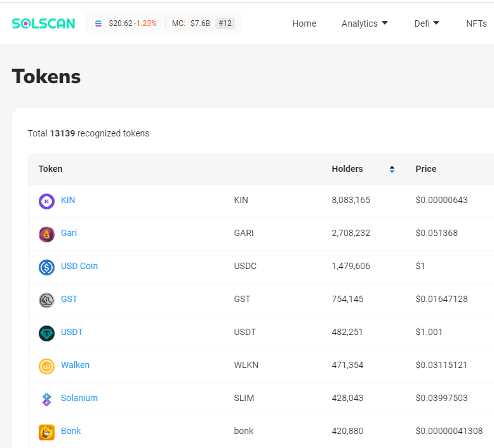Click the #12 market rank badge
The width and height of the screenshot is (494, 448).
[x=225, y=23]
